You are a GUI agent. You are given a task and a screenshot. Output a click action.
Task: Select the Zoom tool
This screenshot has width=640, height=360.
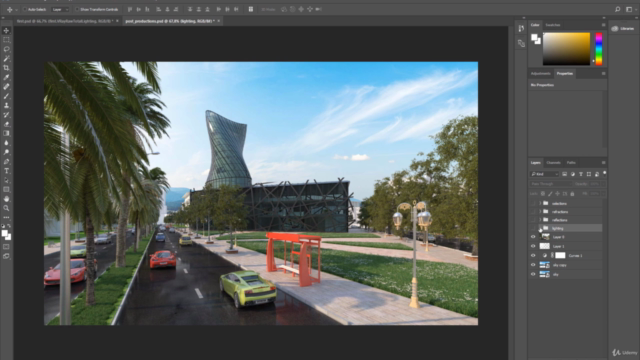(6, 208)
